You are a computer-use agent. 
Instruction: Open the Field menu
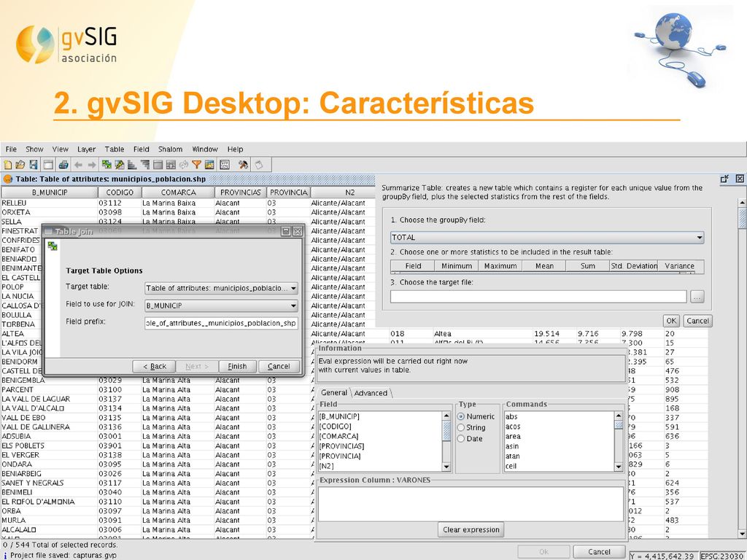[141, 149]
